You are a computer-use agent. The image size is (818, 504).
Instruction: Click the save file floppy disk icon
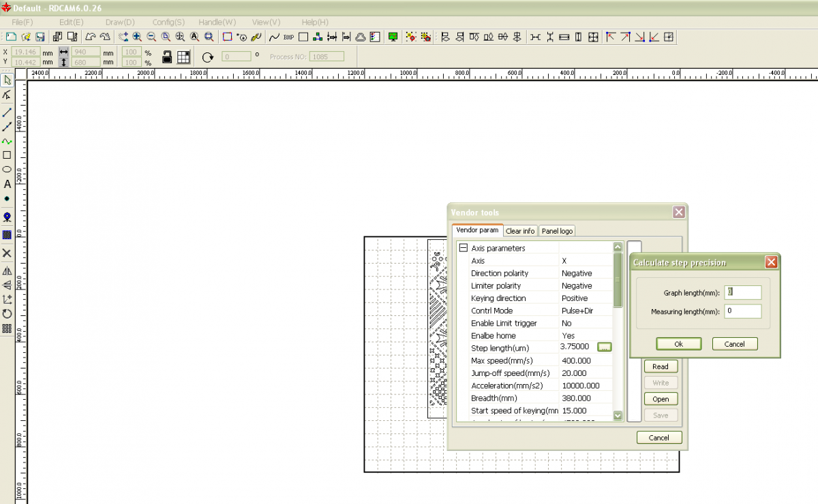click(40, 37)
